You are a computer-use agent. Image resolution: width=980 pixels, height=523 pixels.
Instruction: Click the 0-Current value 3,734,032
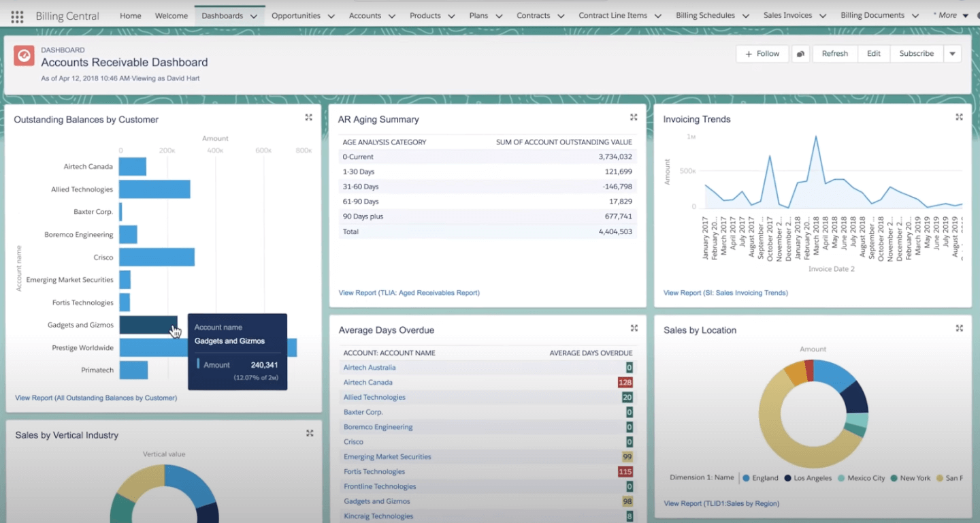pos(615,157)
